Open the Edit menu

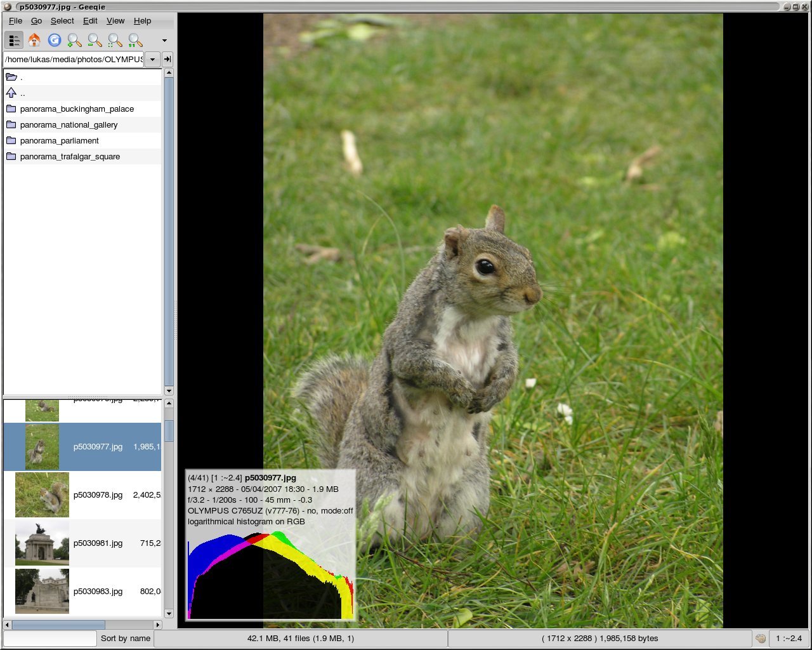(x=90, y=21)
